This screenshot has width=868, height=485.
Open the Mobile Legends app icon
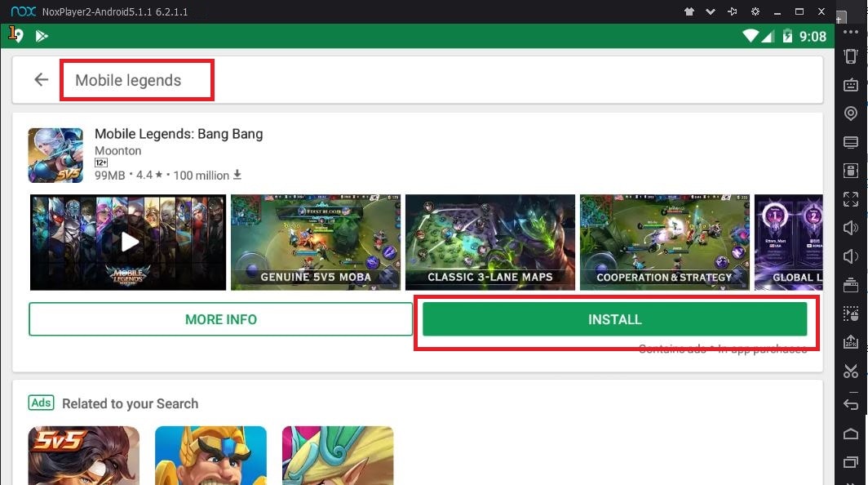[x=55, y=155]
